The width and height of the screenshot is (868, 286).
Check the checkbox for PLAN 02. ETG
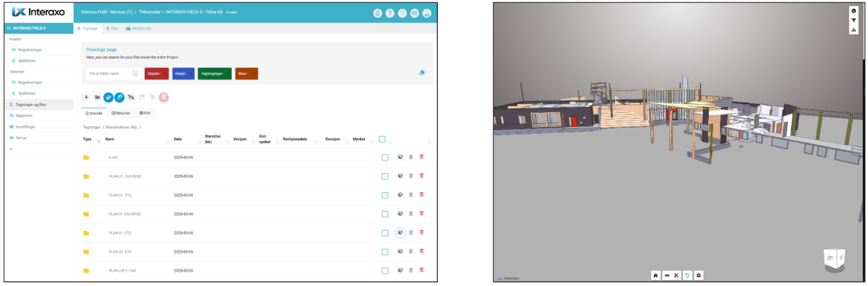tap(385, 252)
